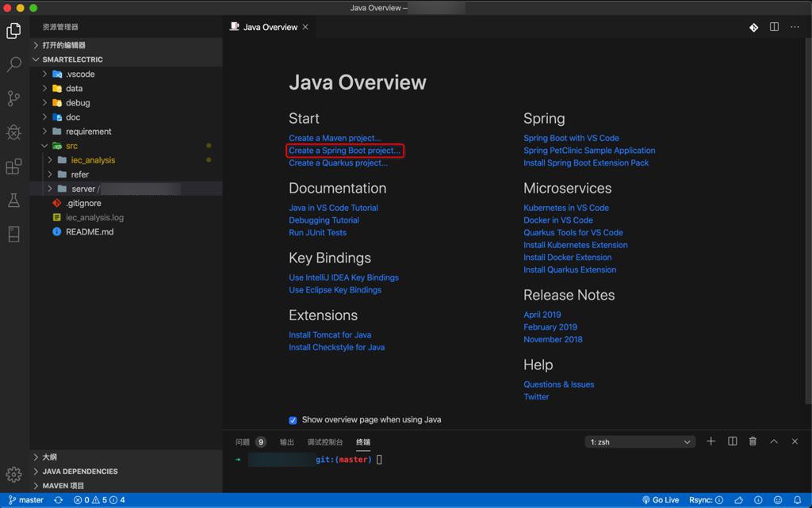The width and height of the screenshot is (812, 508).
Task: Open Java in VS Code Tutorial link
Action: [x=333, y=208]
